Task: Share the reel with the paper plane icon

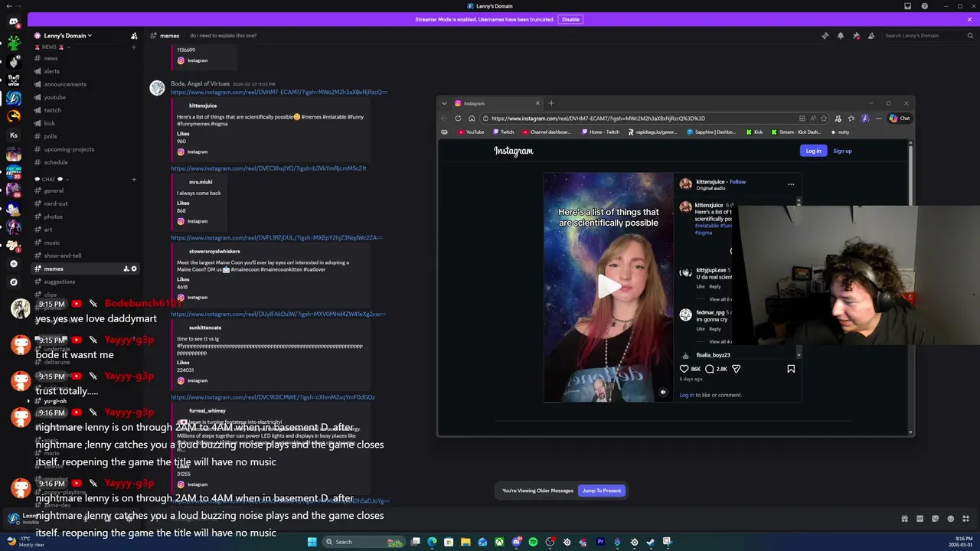Action: [x=736, y=369]
